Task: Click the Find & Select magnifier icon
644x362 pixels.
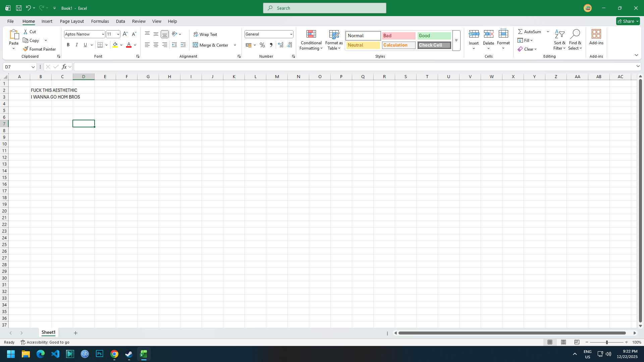Action: tap(575, 34)
